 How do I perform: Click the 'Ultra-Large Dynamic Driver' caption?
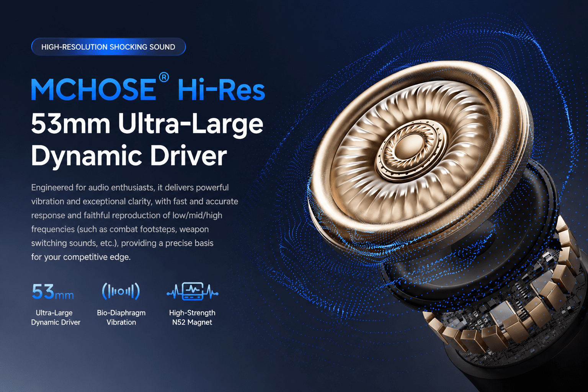[56, 317]
